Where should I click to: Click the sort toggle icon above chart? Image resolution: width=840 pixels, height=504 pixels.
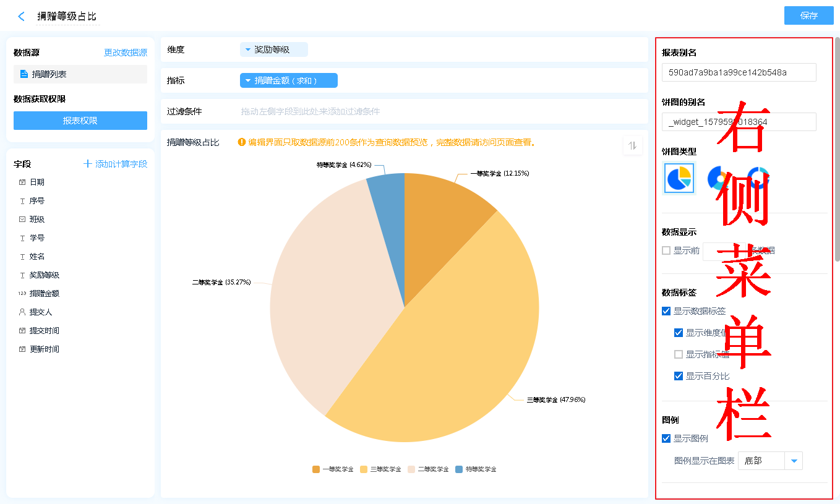pos(632,146)
